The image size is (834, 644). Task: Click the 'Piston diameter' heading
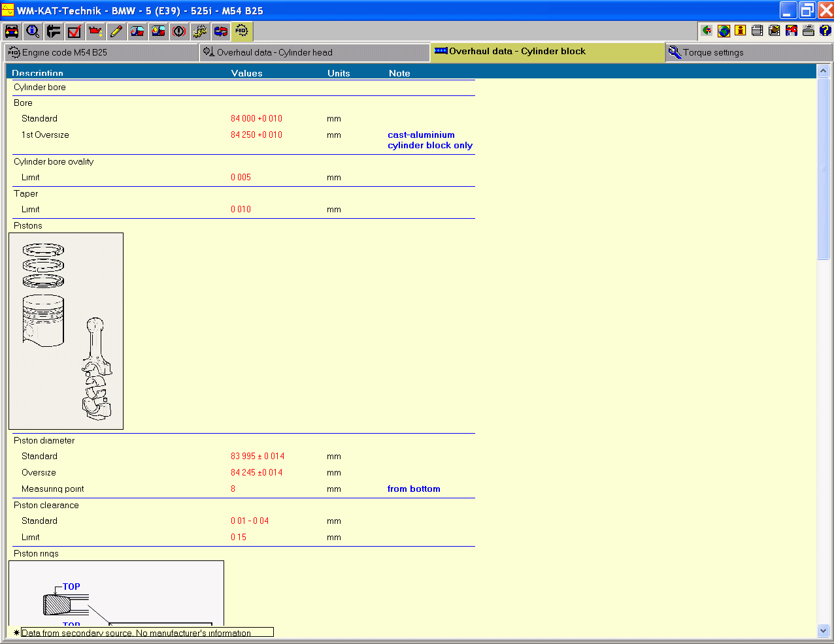44,440
